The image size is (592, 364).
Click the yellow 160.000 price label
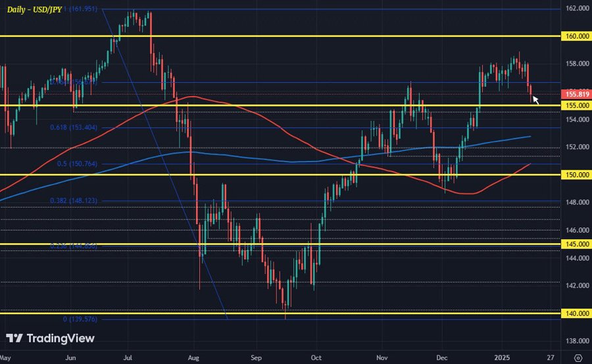tap(576, 36)
